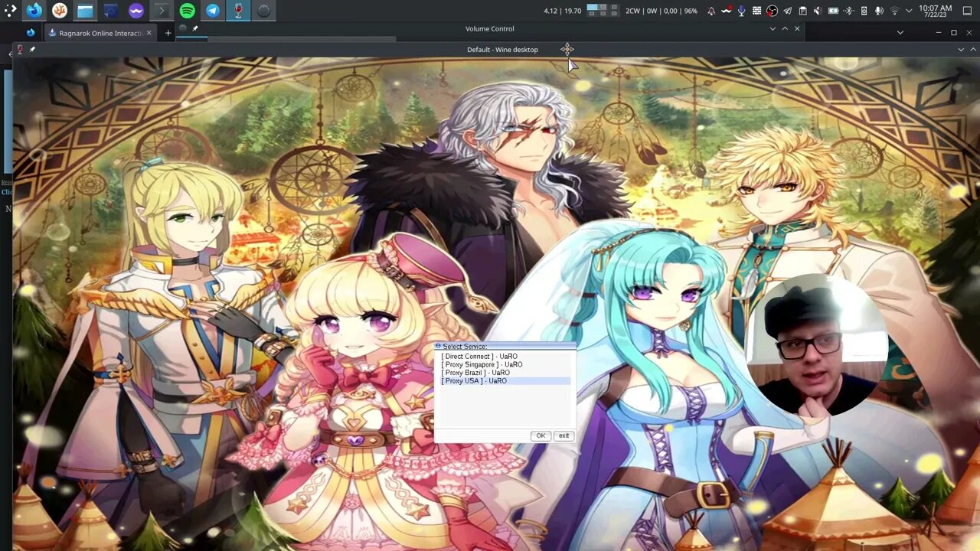The height and width of the screenshot is (551, 980).
Task: Open the clock showing 10:07 AM
Action: point(936,11)
